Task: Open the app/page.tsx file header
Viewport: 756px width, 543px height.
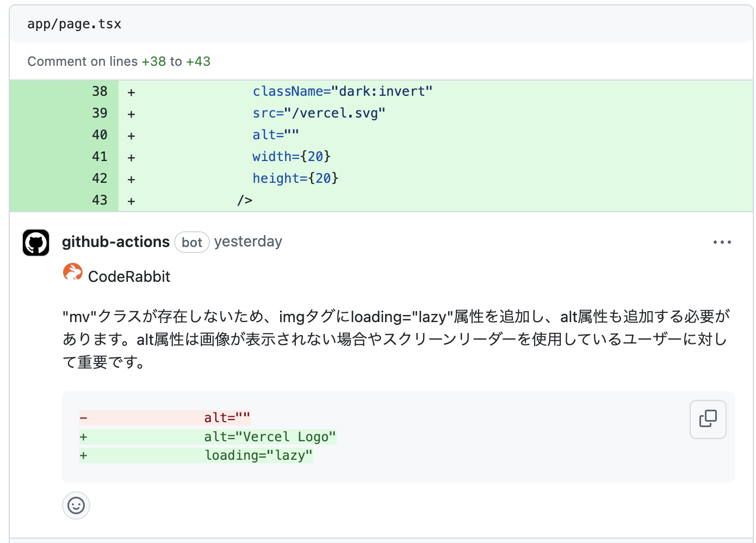Action: (x=74, y=23)
